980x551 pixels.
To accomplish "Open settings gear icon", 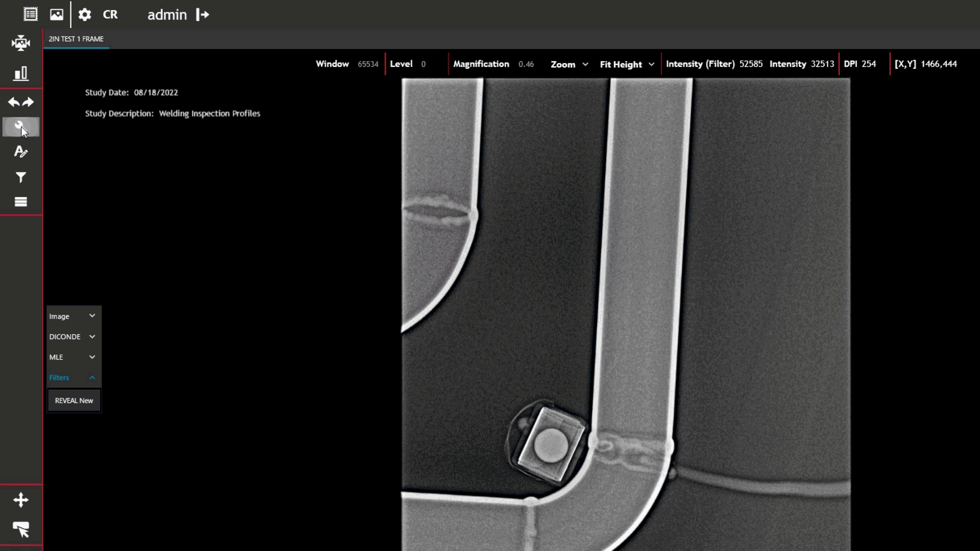I will click(x=85, y=14).
